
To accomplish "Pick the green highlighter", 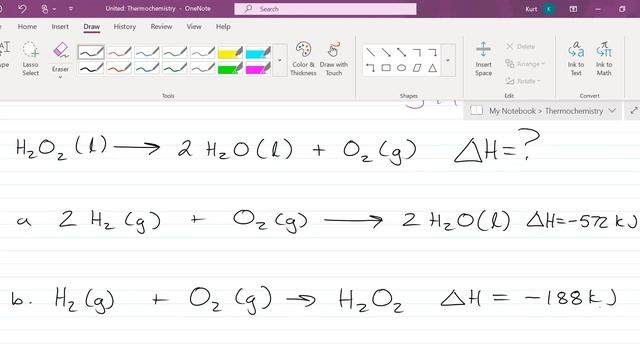I will [230, 68].
